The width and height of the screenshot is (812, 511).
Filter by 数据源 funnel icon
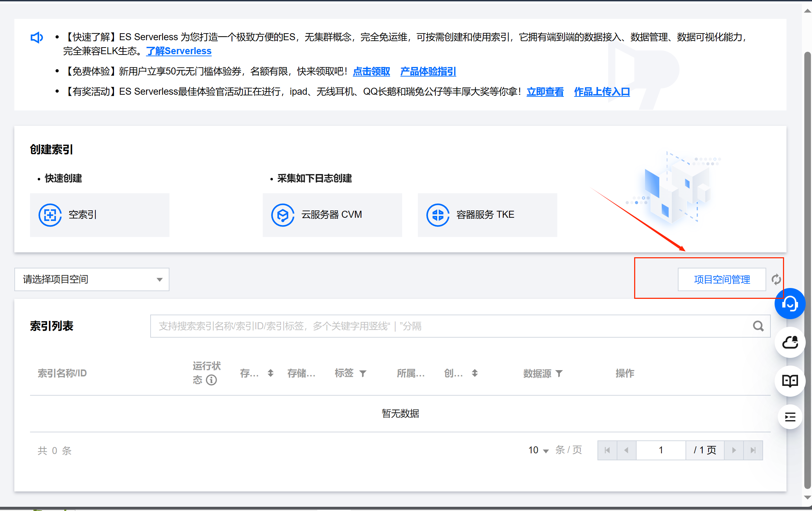(x=559, y=374)
